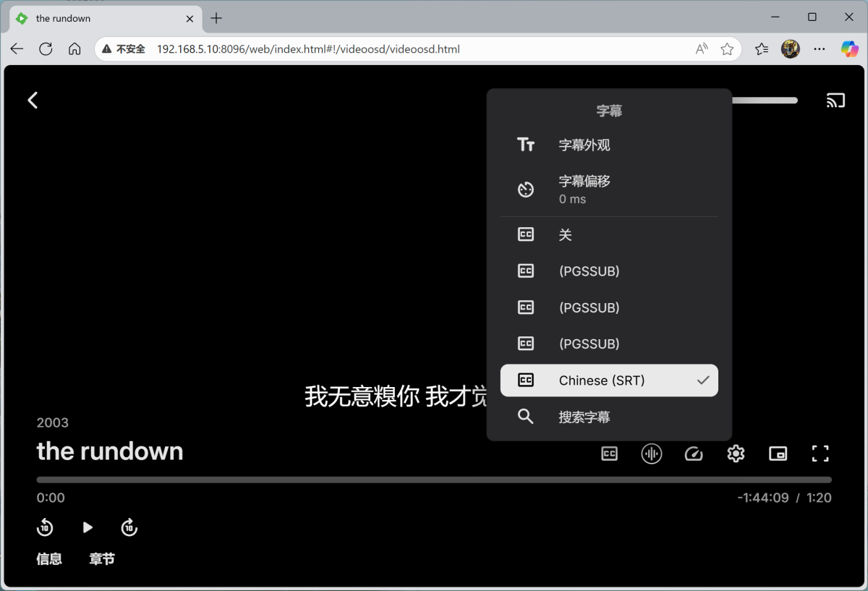Click the video seek progress bar

[434, 480]
